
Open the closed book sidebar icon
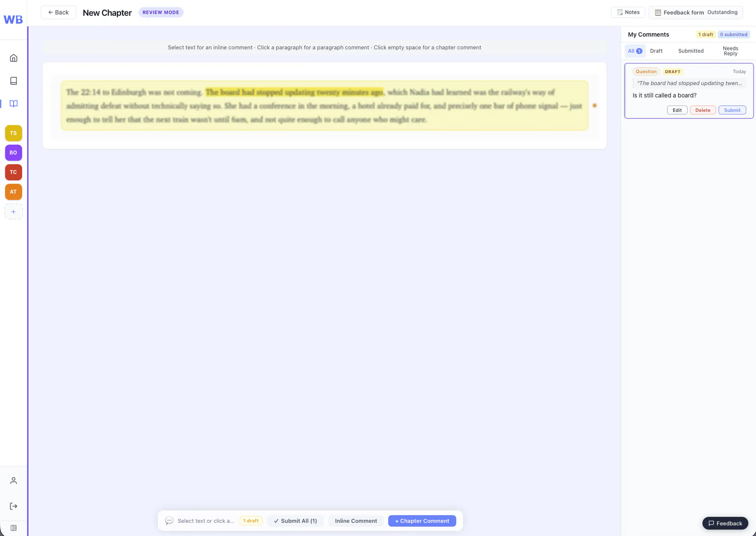[14, 81]
